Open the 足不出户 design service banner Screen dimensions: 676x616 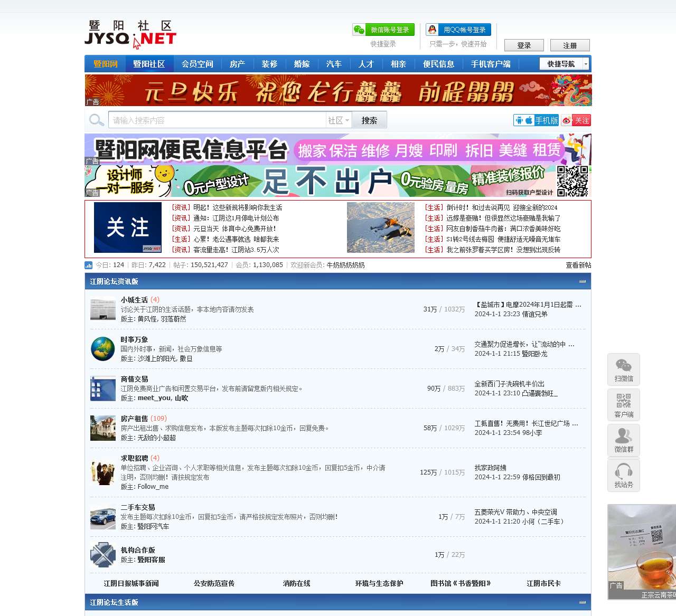point(338,181)
